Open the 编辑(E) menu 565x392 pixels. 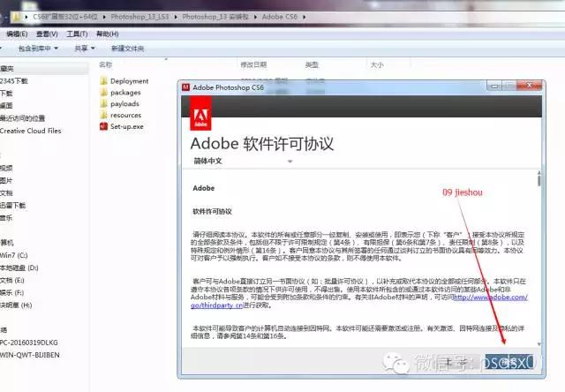point(17,34)
